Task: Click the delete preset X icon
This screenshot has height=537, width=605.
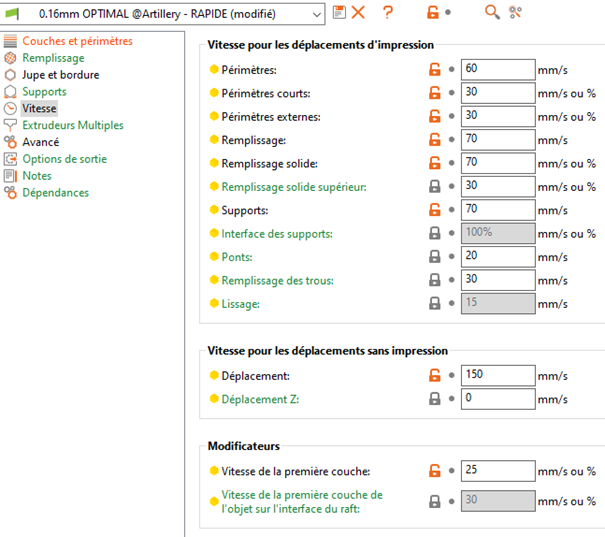Action: click(358, 12)
